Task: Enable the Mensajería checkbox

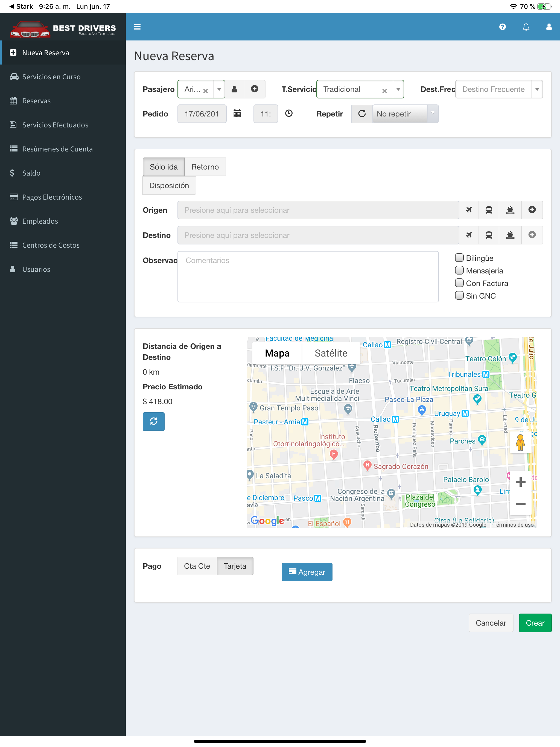Action: click(x=459, y=270)
